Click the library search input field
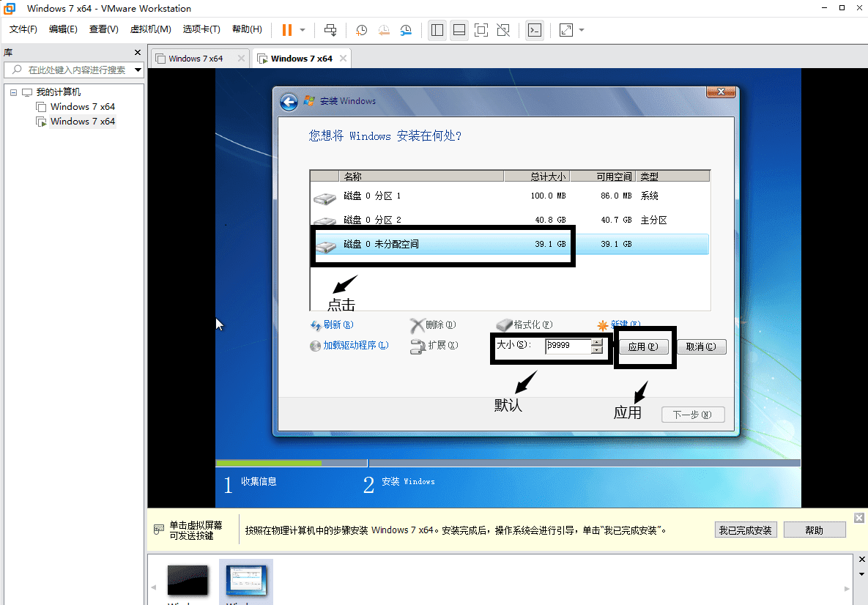The height and width of the screenshot is (605, 868). (68, 70)
